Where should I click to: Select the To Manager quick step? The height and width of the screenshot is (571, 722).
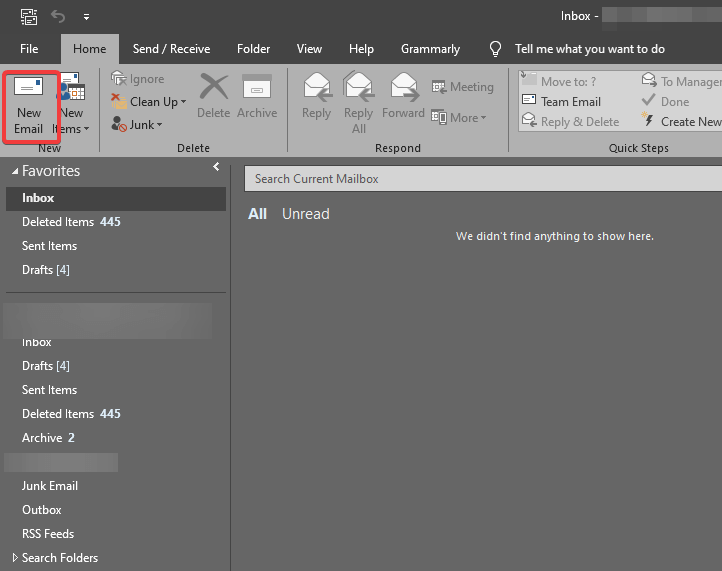[x=681, y=82]
